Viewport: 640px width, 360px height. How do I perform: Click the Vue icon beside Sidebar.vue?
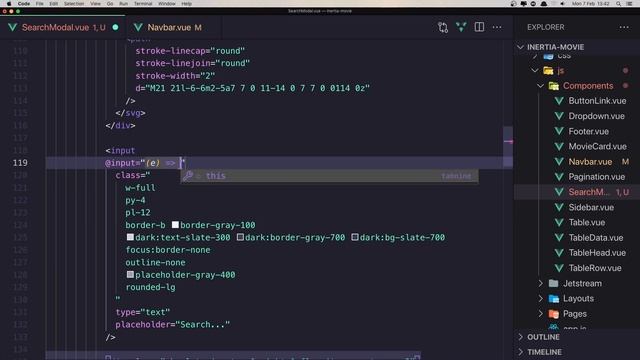click(559, 207)
